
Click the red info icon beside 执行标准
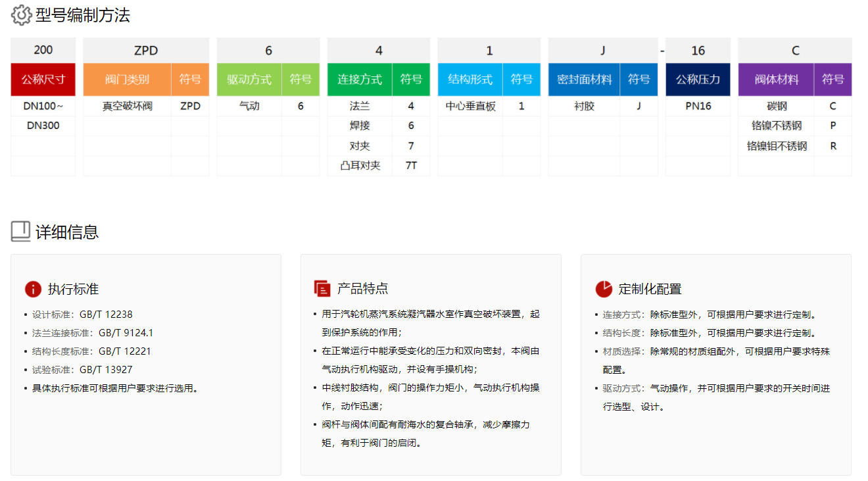tap(33, 289)
